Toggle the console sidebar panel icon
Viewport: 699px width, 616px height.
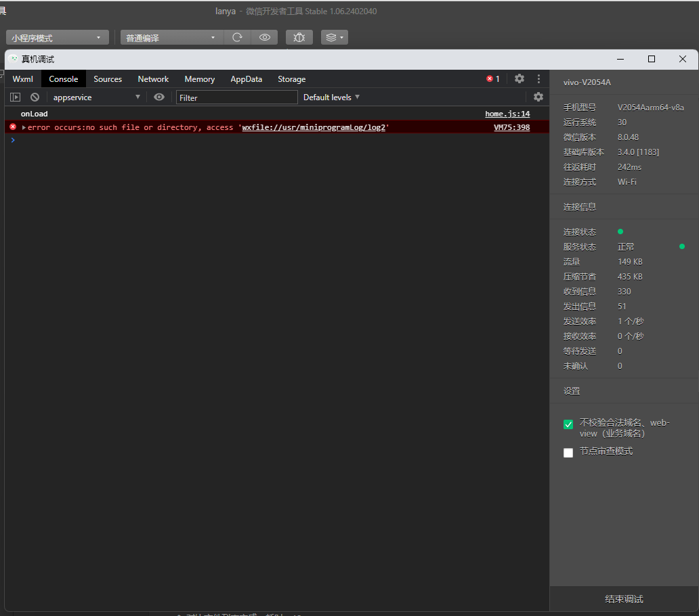coord(15,97)
